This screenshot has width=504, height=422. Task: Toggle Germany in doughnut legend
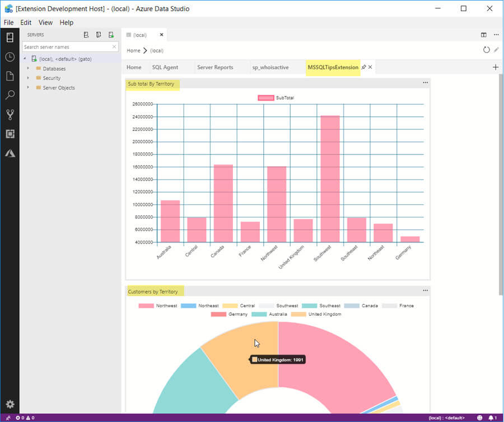click(x=229, y=314)
